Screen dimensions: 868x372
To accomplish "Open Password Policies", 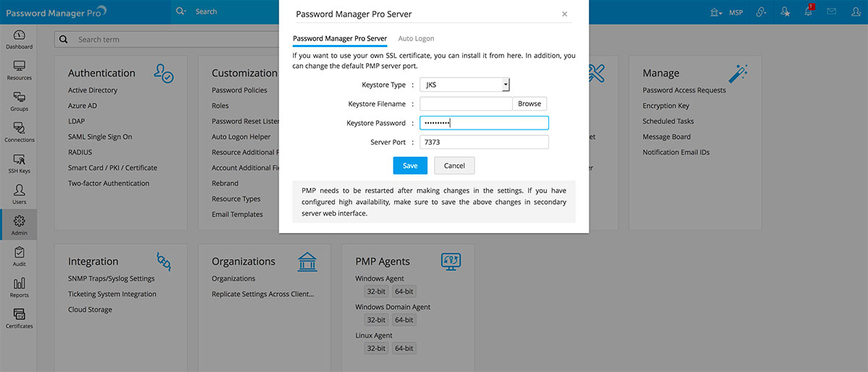I will 239,90.
